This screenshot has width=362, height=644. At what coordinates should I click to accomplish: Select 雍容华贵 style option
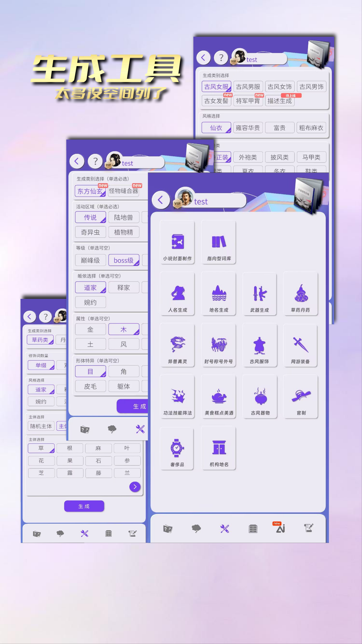pyautogui.click(x=248, y=128)
